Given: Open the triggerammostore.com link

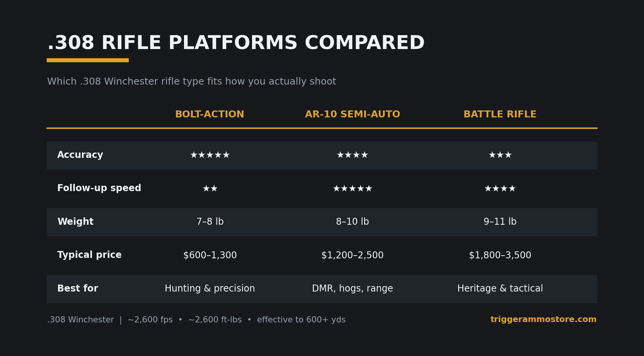Looking at the screenshot, I should (x=543, y=320).
